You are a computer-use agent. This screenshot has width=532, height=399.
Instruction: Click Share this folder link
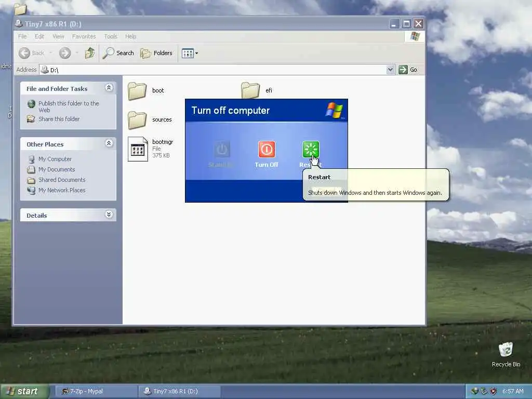click(59, 119)
